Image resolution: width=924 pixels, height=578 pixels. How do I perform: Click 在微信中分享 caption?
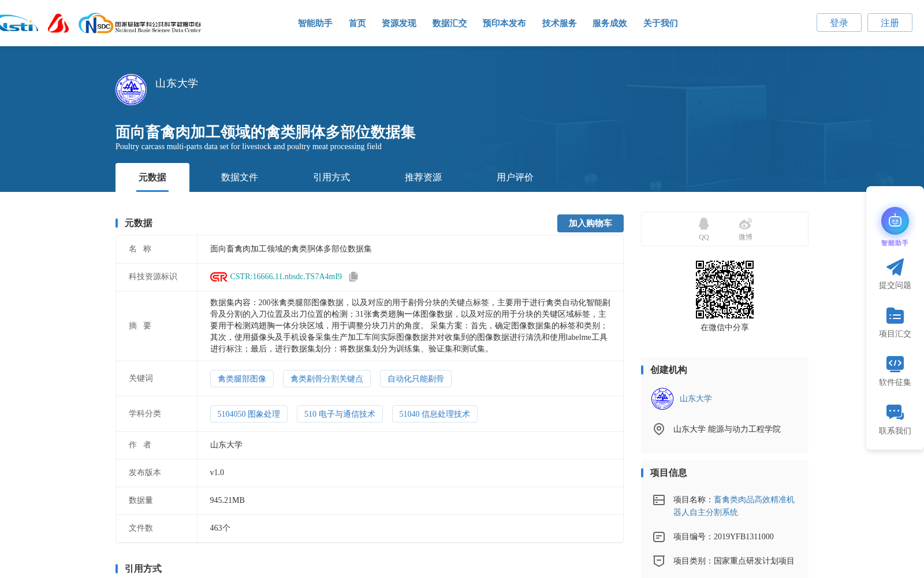coord(724,328)
